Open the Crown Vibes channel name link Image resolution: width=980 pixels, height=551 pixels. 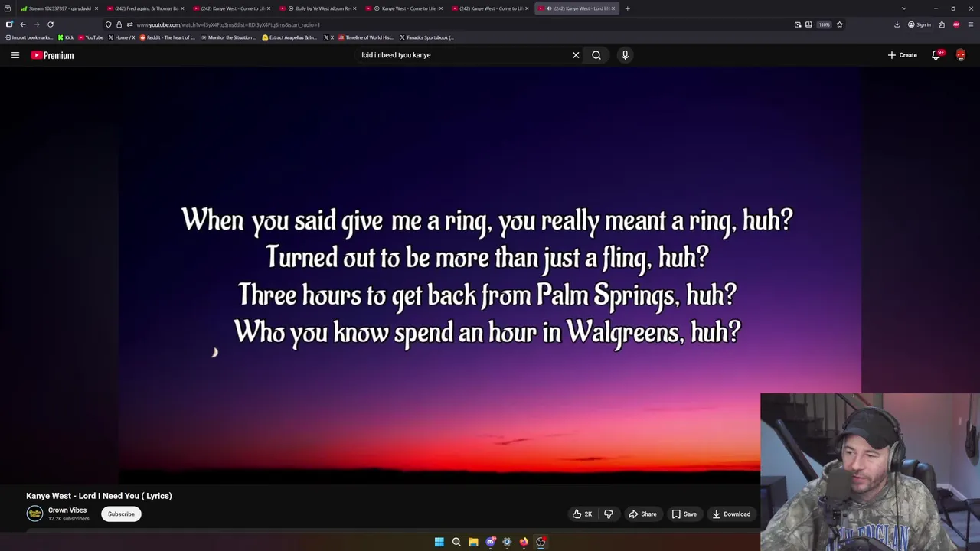67,510
